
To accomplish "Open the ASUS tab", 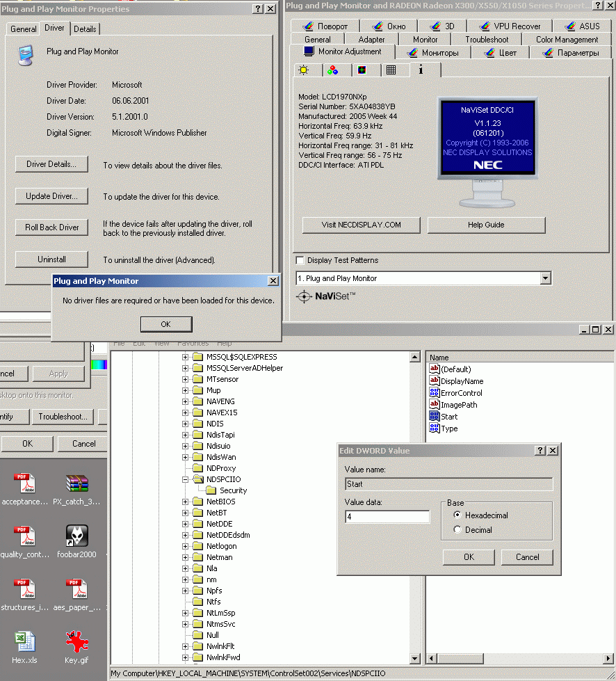I will click(x=583, y=26).
